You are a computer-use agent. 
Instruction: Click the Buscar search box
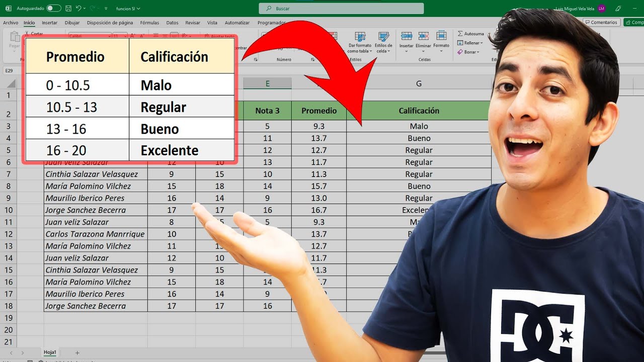coord(341,9)
